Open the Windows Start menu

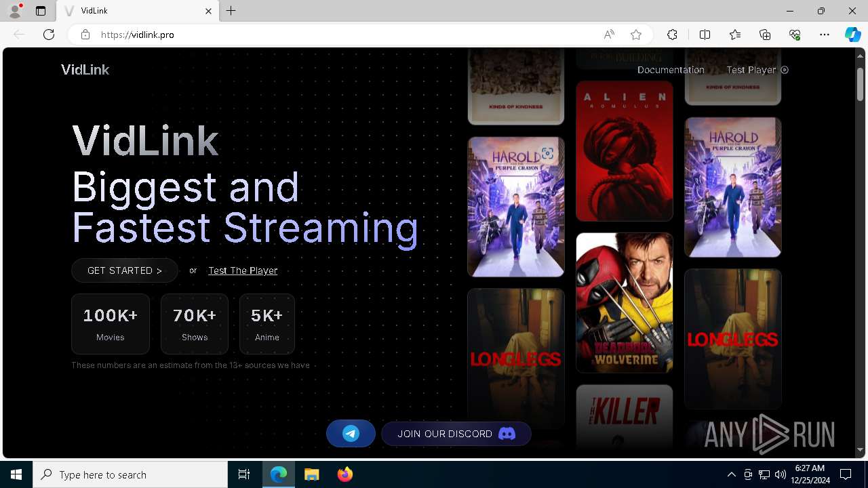tap(16, 474)
